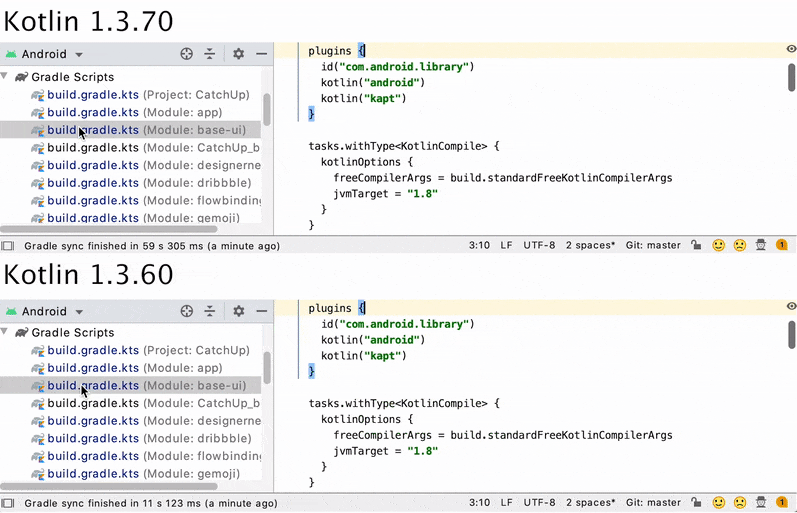Click the tool windows square icon in Kotlin 1.3.60 status bar
This screenshot has width=797, height=513.
pos(8,503)
